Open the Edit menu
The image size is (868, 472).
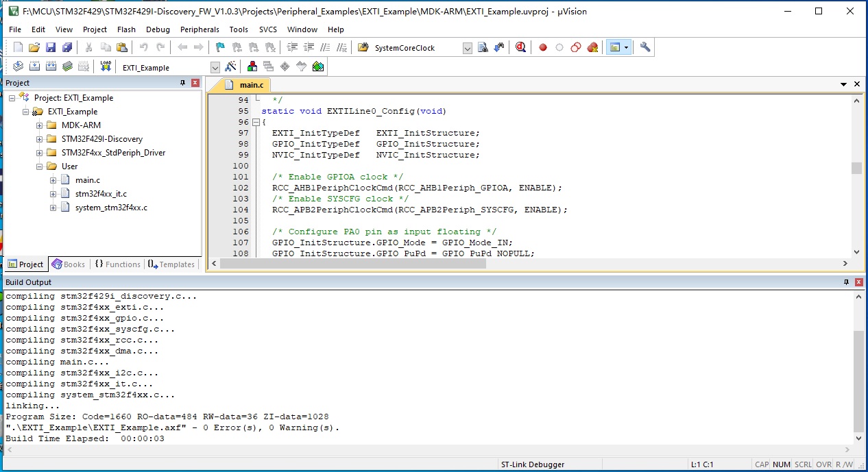pyautogui.click(x=38, y=29)
